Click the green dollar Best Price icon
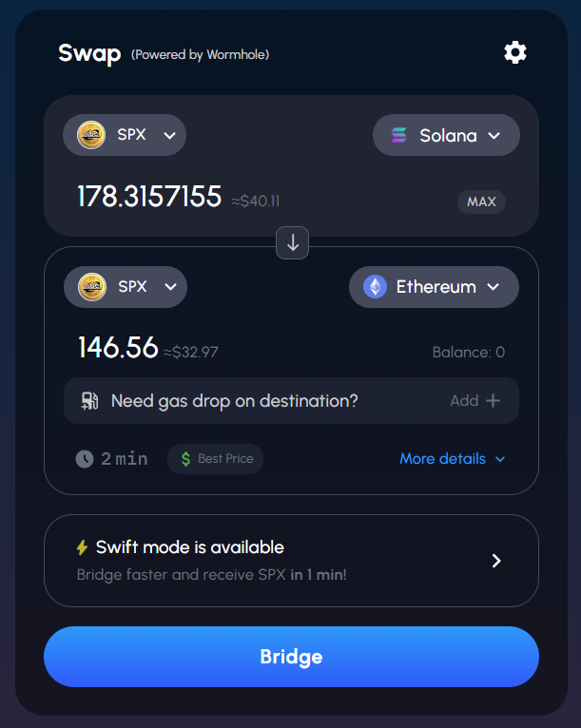This screenshot has width=581, height=728. click(x=184, y=459)
